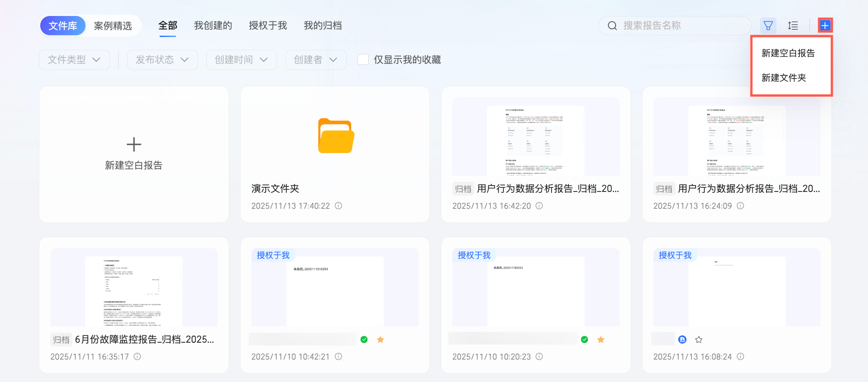The height and width of the screenshot is (382, 868).
Task: Select 新建空白报告 from the dropdown menu
Action: coord(788,53)
